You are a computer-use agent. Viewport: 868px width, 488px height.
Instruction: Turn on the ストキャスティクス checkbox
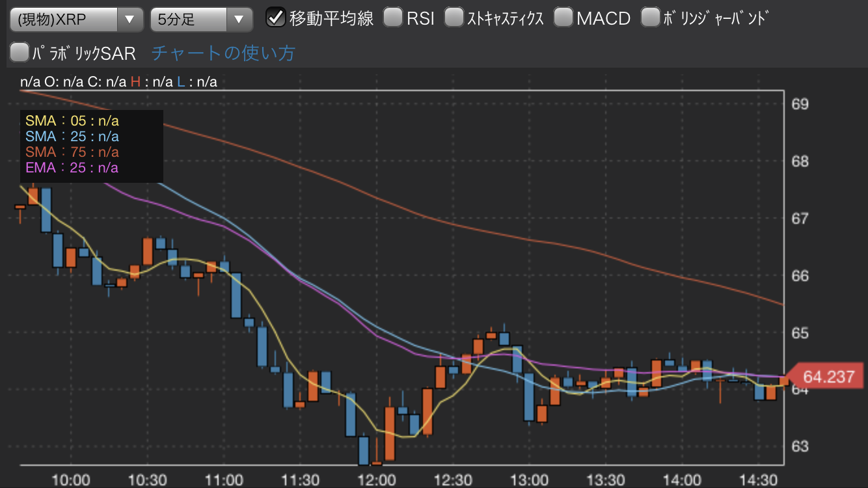[x=454, y=18]
